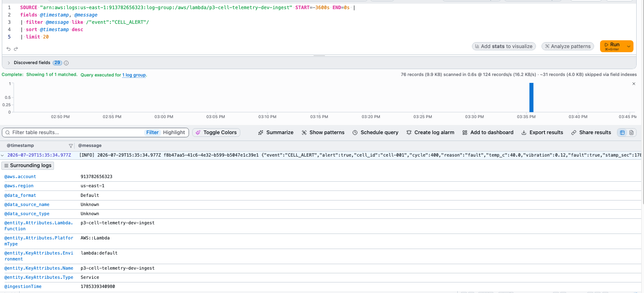644x293 pixels.
Task: Open Surrounding logs
Action: click(28, 165)
